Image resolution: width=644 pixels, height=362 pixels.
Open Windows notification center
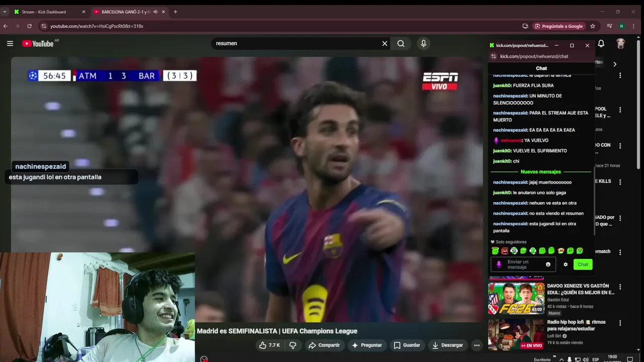(x=629, y=359)
